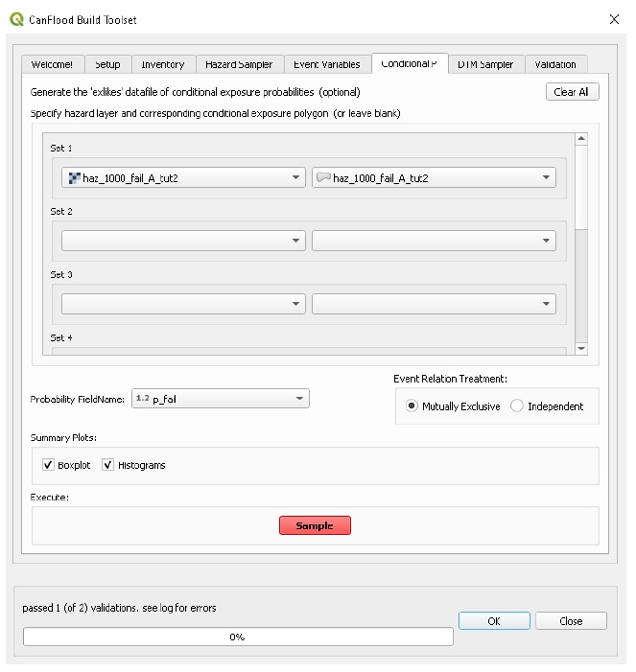Screen dimensions: 636x672
Task: Click scroll up arrow in sets list
Action: tap(581, 139)
